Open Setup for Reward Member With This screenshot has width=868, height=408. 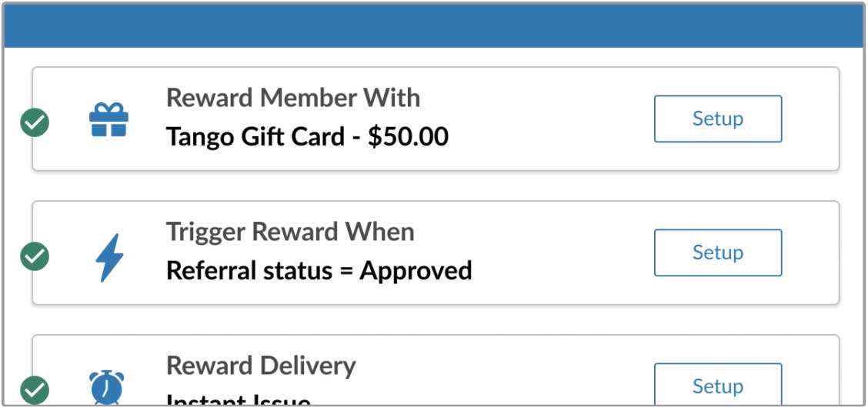pyautogui.click(x=718, y=119)
